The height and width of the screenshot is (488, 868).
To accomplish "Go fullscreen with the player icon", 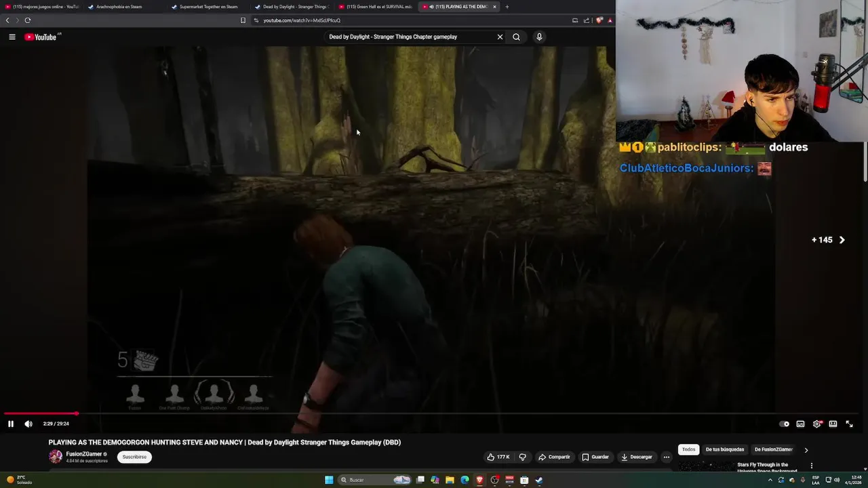I will 849,424.
